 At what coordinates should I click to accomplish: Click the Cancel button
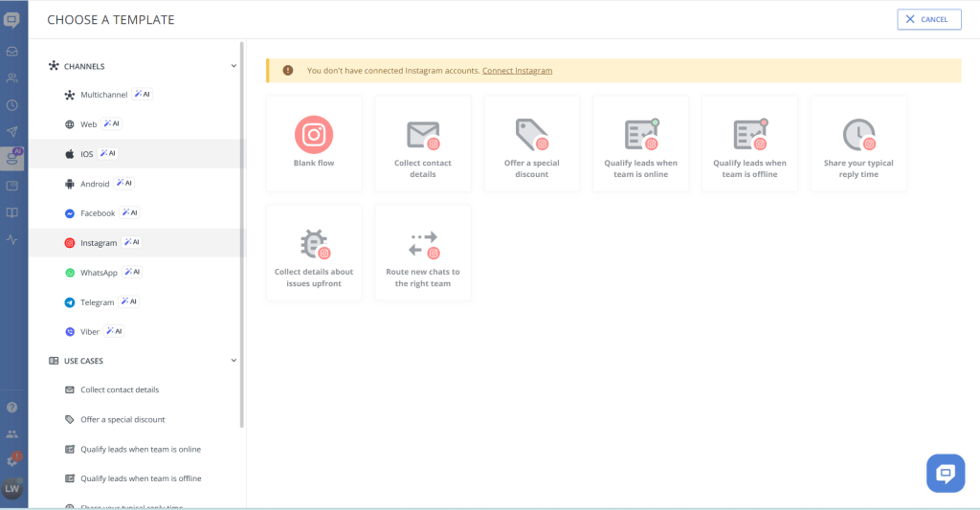click(928, 19)
